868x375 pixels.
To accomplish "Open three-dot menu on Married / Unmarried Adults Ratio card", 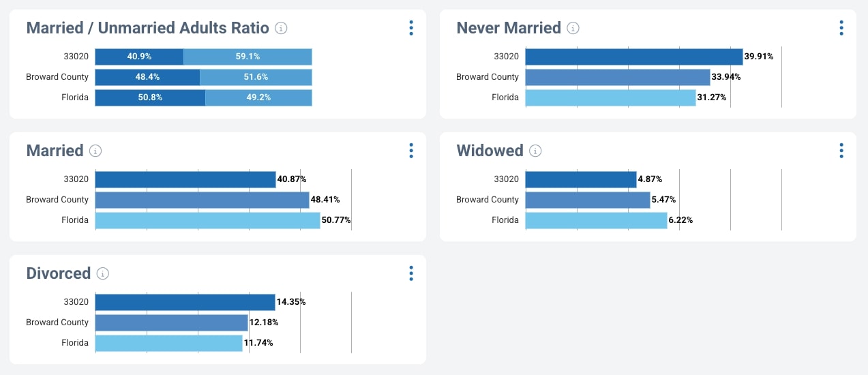I will [411, 28].
